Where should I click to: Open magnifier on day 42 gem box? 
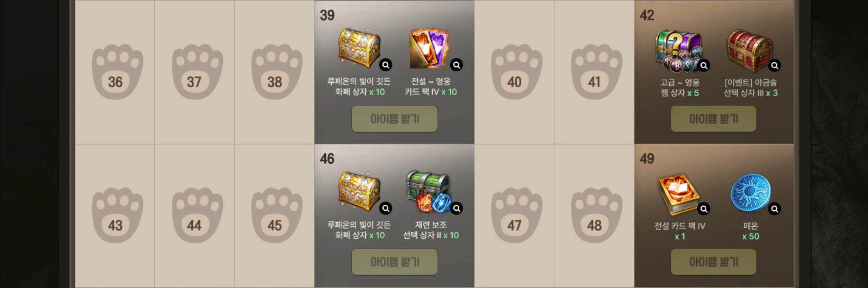tap(704, 65)
